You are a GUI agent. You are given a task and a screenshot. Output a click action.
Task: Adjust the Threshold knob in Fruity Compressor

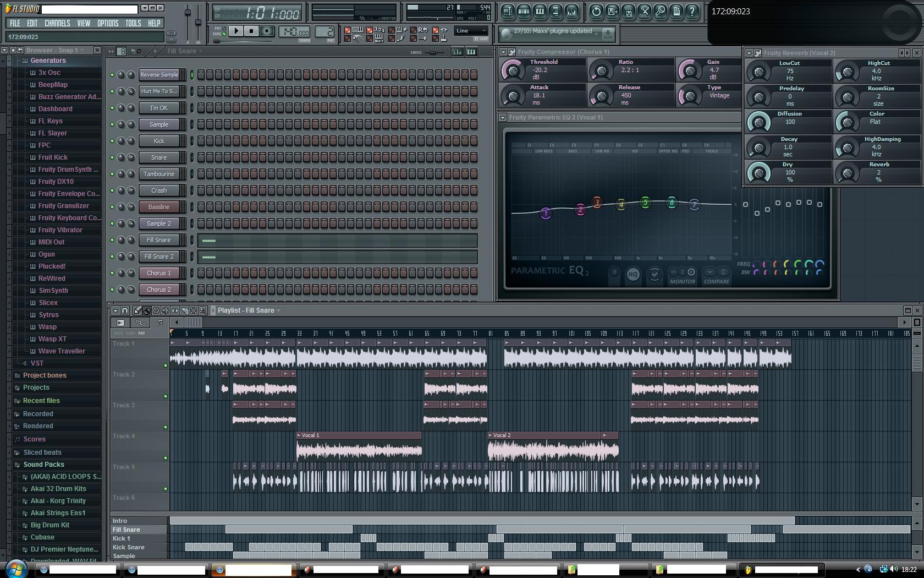coord(513,70)
